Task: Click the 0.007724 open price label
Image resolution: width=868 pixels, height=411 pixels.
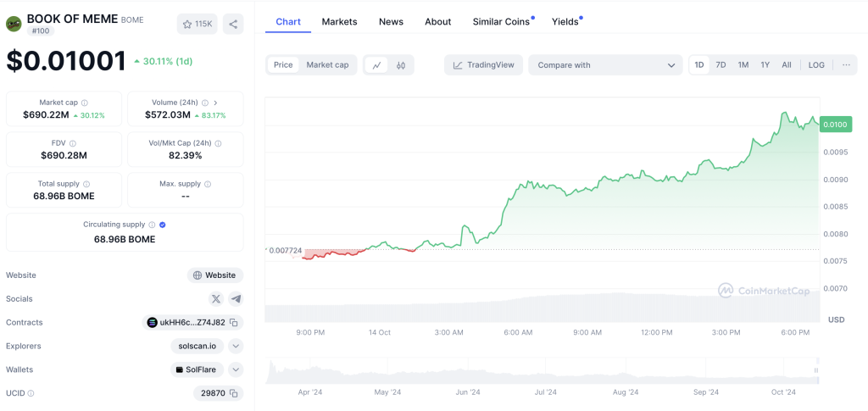Action: coord(285,251)
